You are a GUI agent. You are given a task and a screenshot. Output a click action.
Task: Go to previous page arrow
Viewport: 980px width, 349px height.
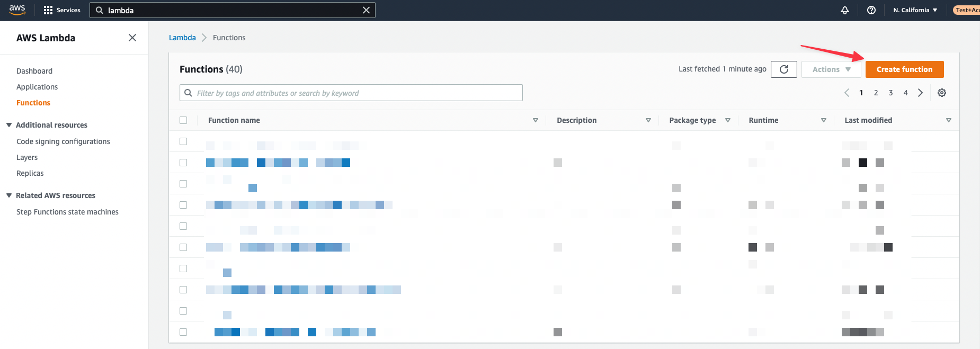(847, 93)
